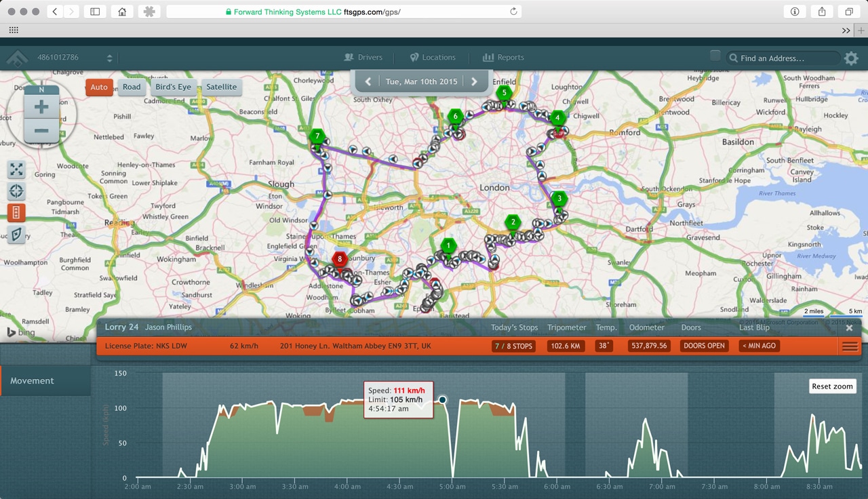Click Safari extensions puzzle icon
The height and width of the screenshot is (499, 868).
[149, 12]
